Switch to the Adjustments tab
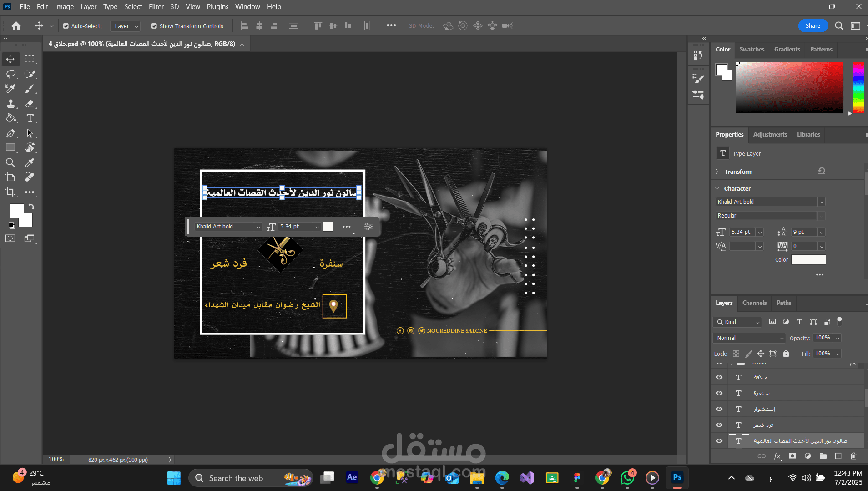The image size is (868, 491). 770,134
